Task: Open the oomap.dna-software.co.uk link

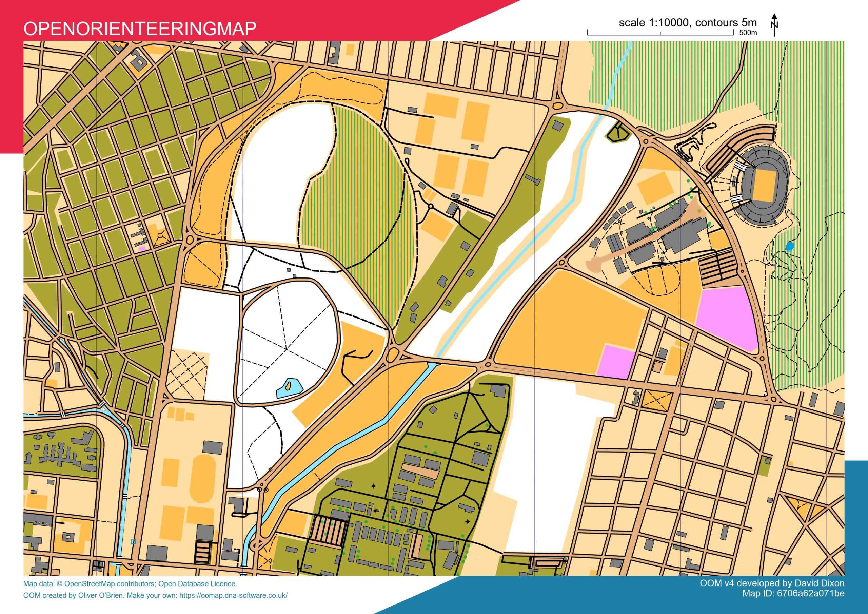Action: pos(233,595)
